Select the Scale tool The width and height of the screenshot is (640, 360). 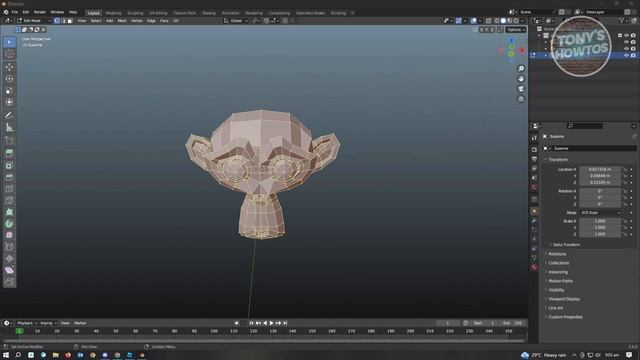9,91
